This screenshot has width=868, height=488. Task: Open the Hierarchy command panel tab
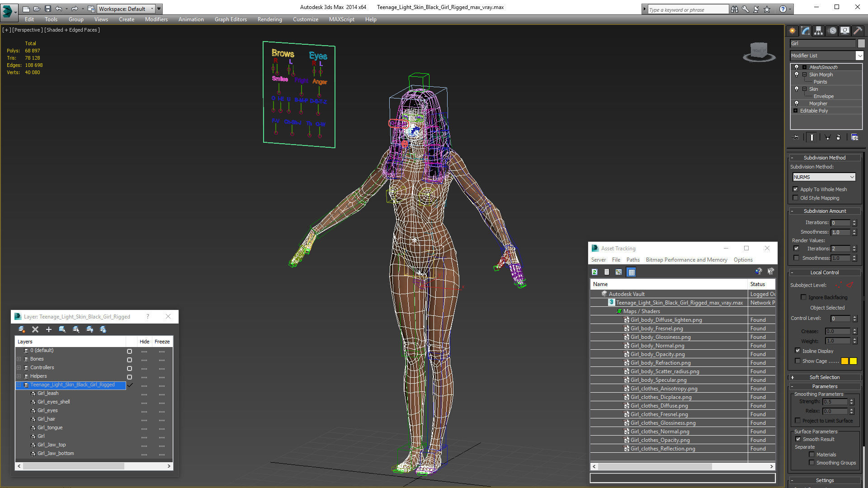[819, 30]
